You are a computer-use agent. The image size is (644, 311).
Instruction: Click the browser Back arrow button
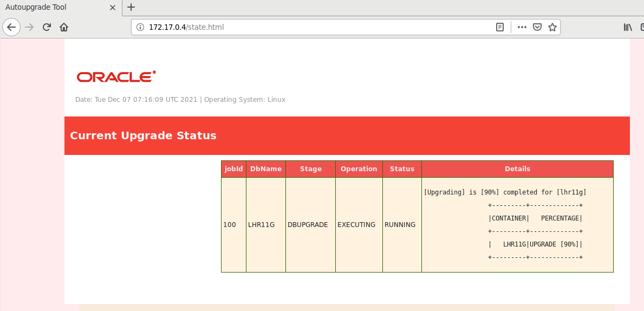[11, 27]
